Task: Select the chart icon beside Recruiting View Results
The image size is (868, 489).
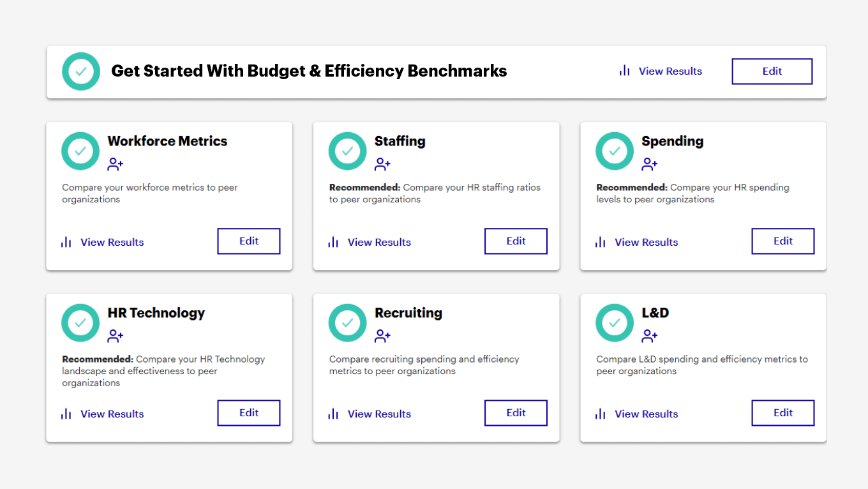Action: click(333, 414)
